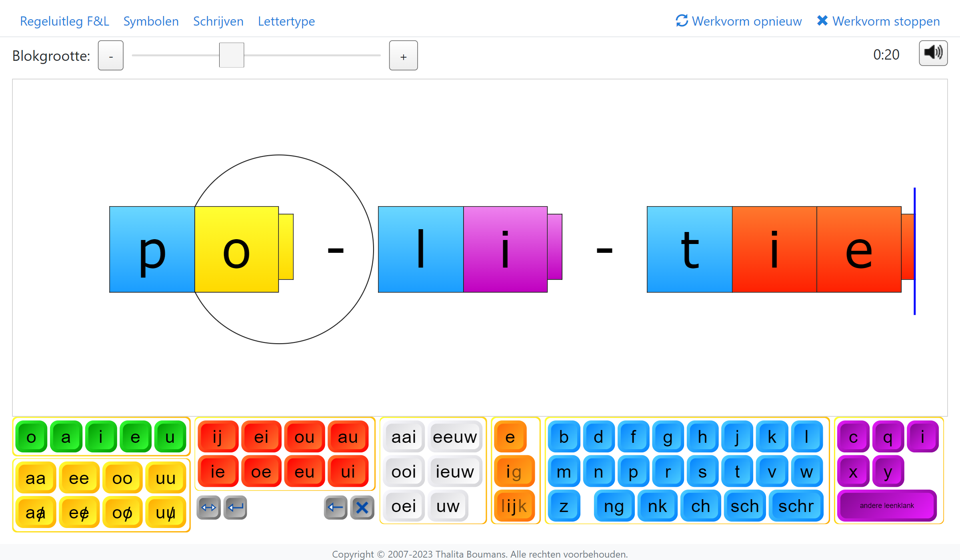Restart via Werkvorm opnieuw
The image size is (960, 560).
pos(738,21)
